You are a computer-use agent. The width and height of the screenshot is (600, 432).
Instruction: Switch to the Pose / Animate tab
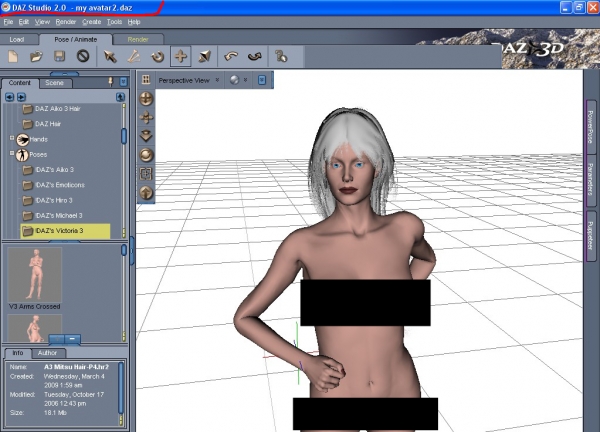click(76, 39)
